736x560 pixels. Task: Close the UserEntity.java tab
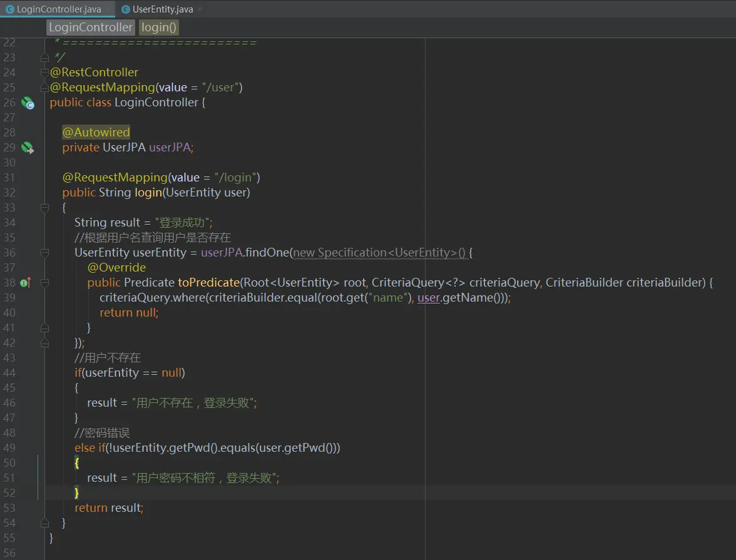(200, 9)
